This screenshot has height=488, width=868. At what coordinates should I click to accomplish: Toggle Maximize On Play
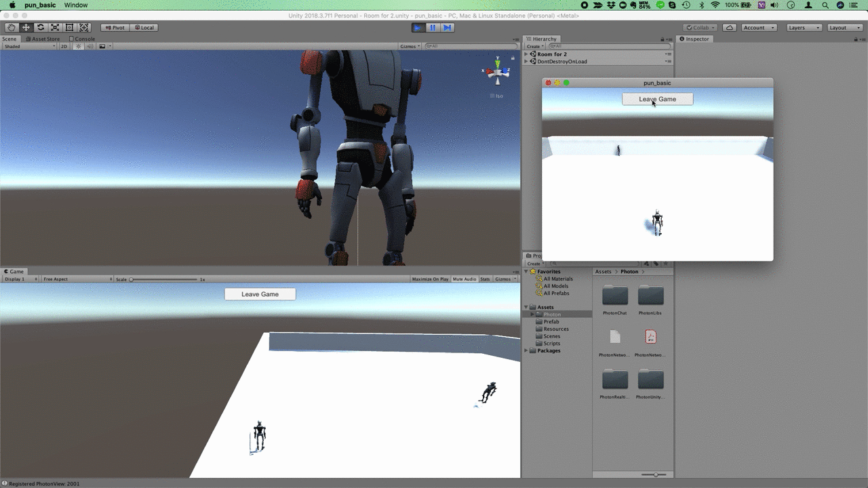point(430,279)
